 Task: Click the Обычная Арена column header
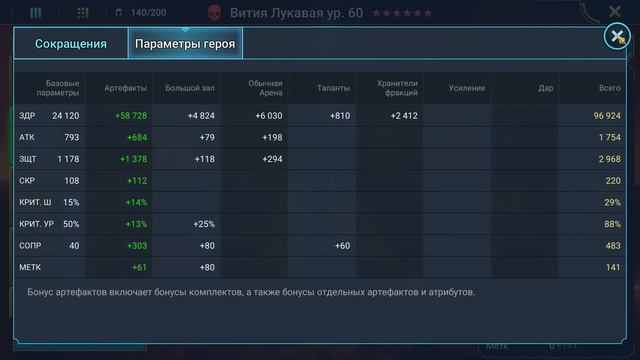click(x=265, y=88)
